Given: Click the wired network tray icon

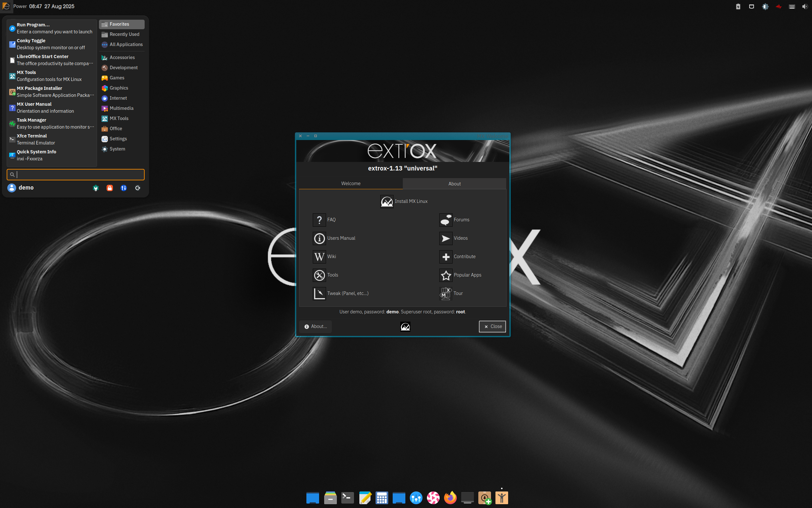Looking at the screenshot, I should (751, 6).
